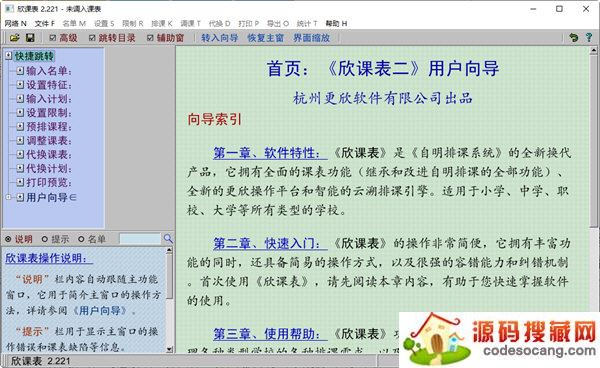The width and height of the screenshot is (600, 368).
Task: Toggle the 跳转目录 checkbox
Action: pyautogui.click(x=92, y=38)
